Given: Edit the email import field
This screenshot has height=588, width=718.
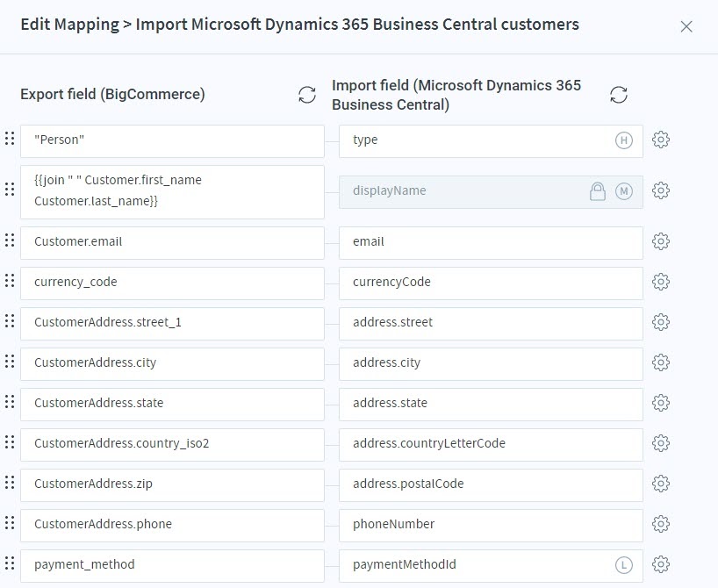Looking at the screenshot, I should tap(491, 243).
